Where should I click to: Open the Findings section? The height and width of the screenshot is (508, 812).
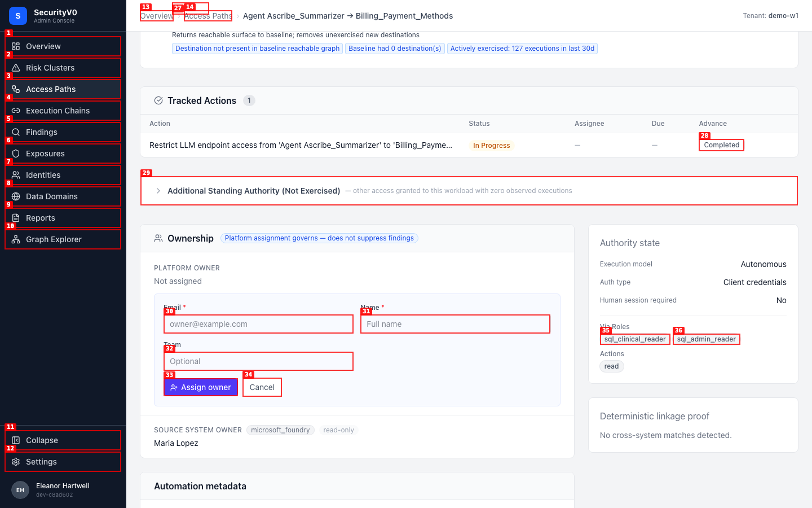[63, 132]
